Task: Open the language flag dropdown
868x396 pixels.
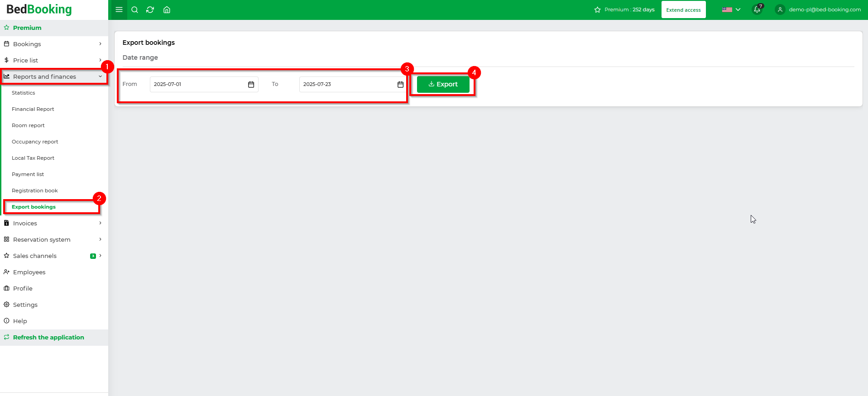Action: coord(731,10)
